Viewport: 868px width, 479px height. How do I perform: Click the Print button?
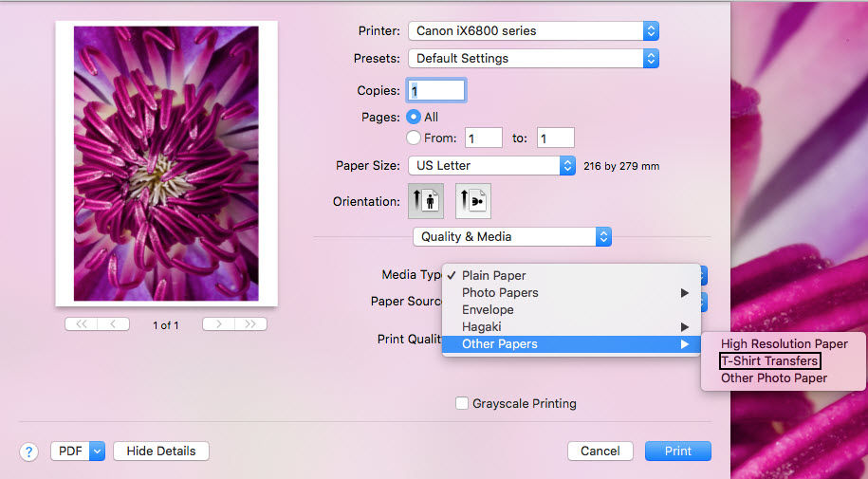pos(677,451)
